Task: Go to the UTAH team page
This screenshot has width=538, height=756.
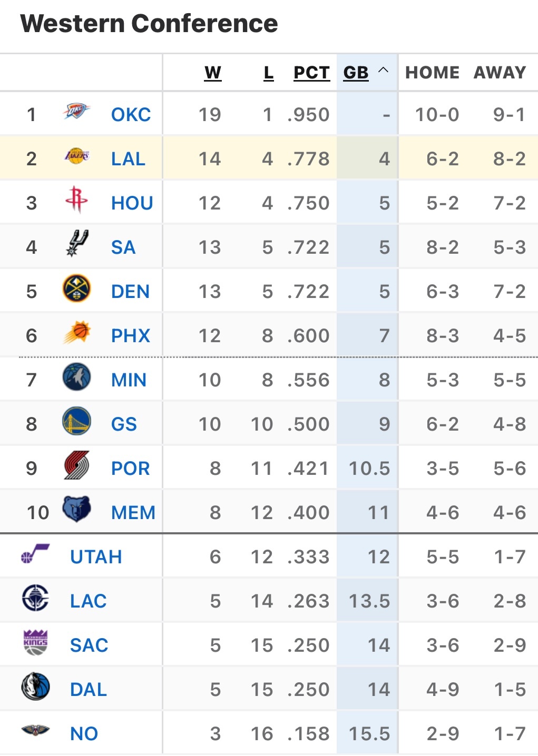Action: point(96,557)
